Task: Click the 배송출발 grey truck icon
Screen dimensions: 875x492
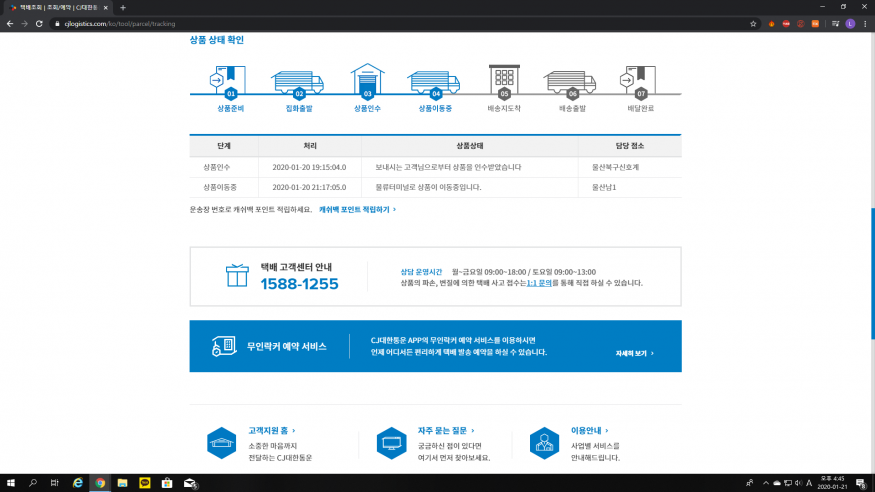Action: click(x=570, y=80)
